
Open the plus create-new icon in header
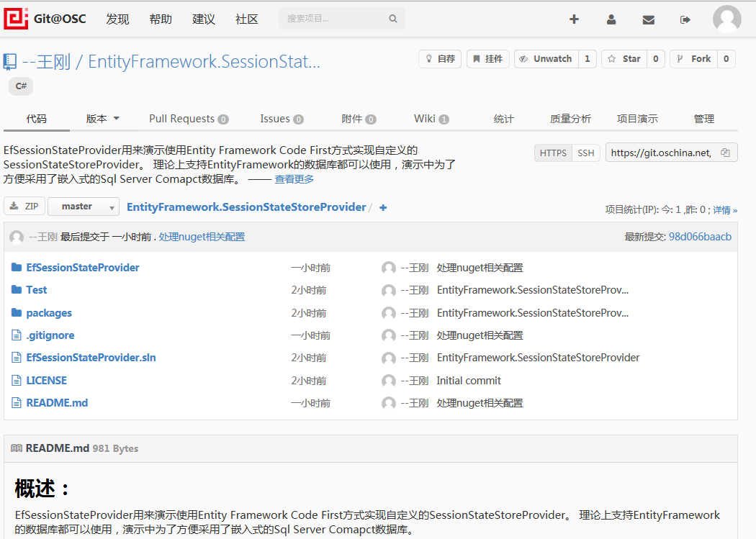[574, 19]
